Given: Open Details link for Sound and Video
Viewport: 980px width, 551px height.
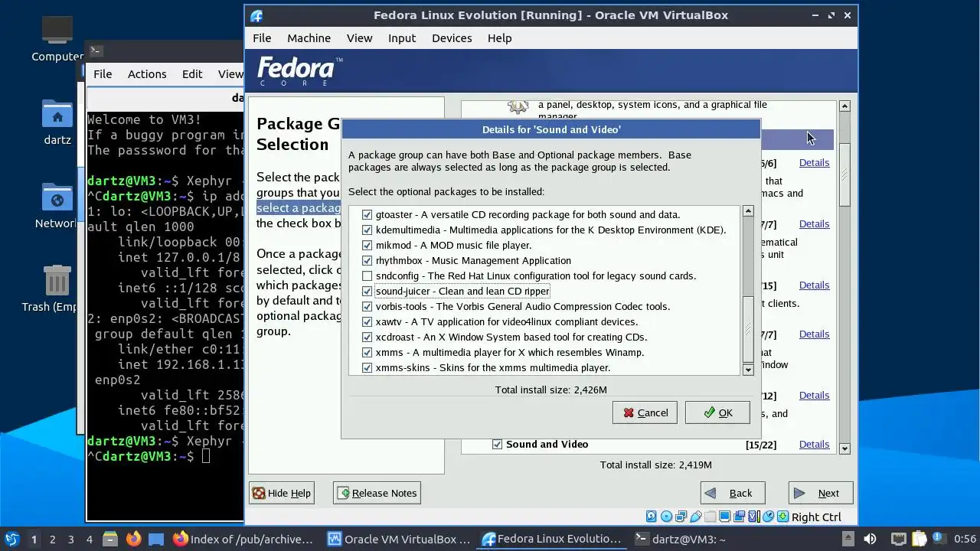Looking at the screenshot, I should (814, 445).
